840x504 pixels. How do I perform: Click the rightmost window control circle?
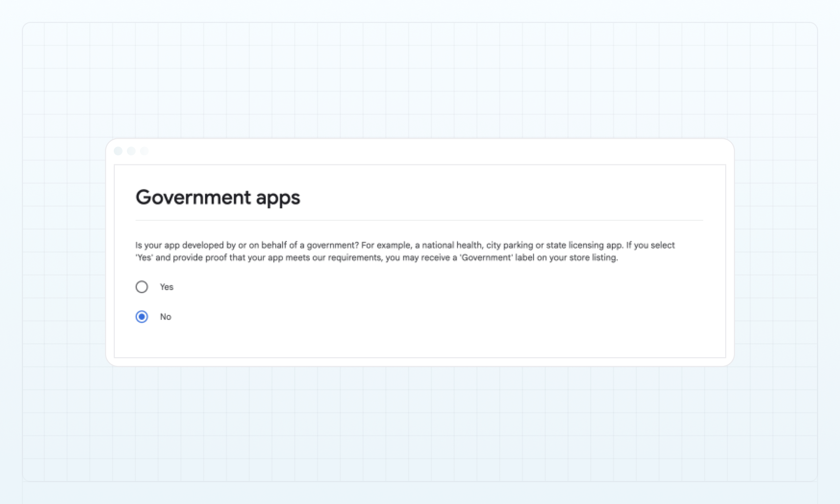pyautogui.click(x=144, y=151)
